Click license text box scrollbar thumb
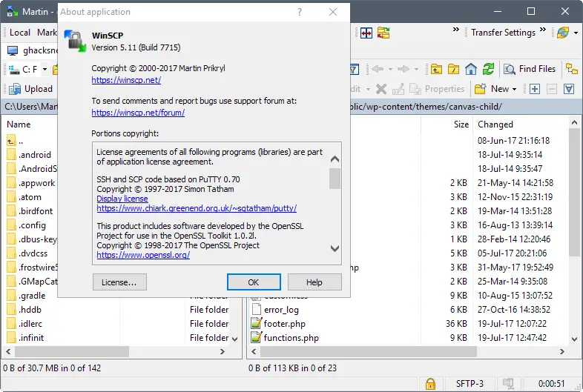The height and width of the screenshot is (392, 583). click(x=335, y=179)
